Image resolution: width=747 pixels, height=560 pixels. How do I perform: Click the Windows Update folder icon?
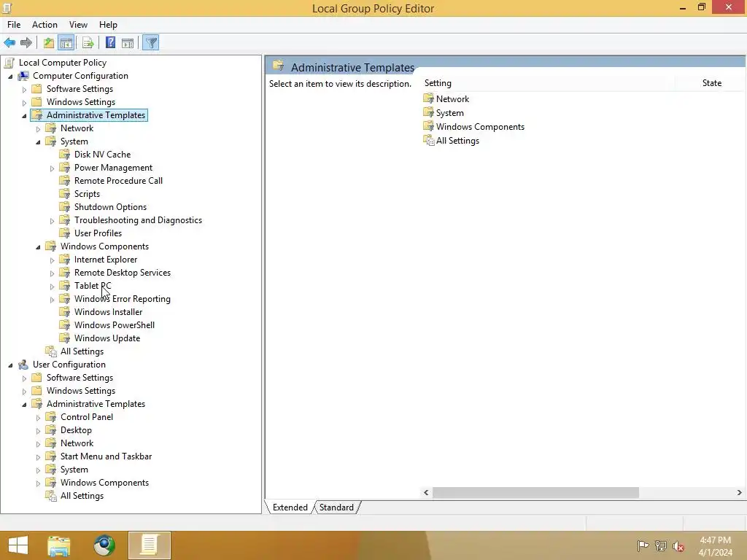click(64, 338)
